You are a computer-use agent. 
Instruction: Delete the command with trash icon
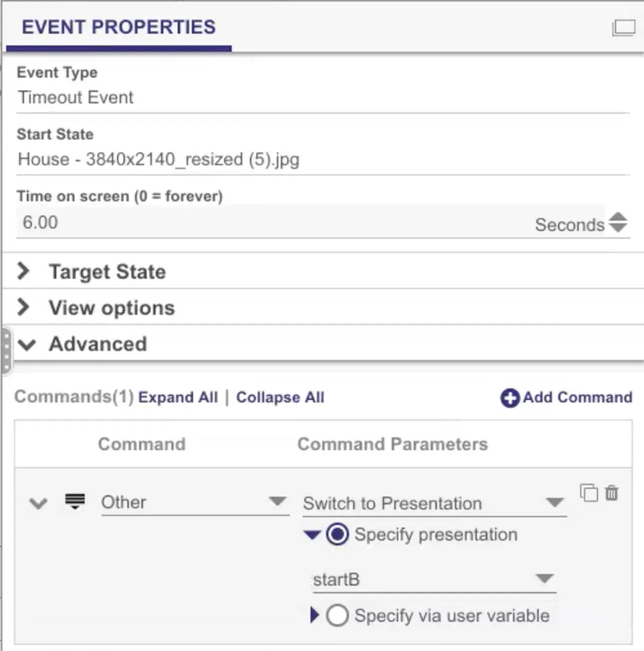coord(611,493)
